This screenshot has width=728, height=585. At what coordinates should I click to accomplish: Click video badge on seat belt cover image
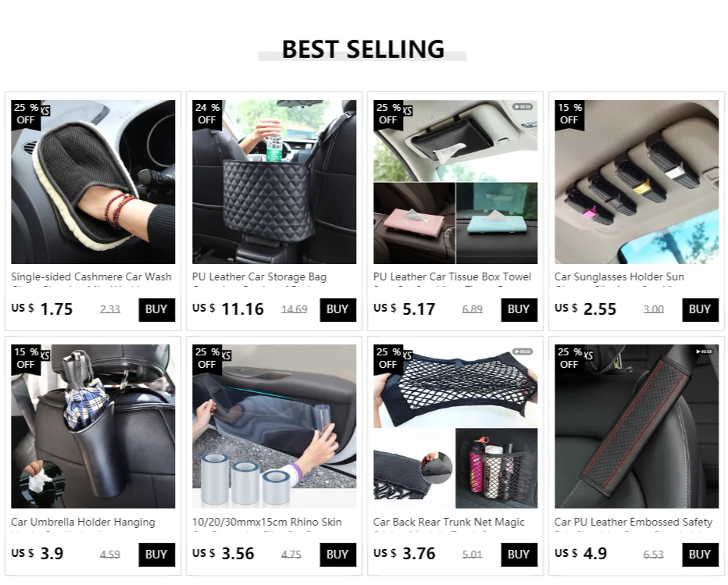(703, 351)
